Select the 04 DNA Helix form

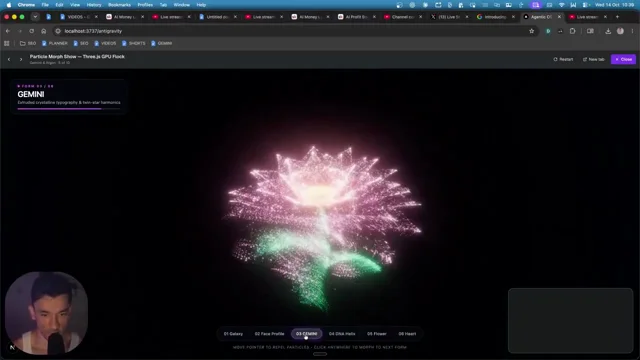tap(342, 333)
